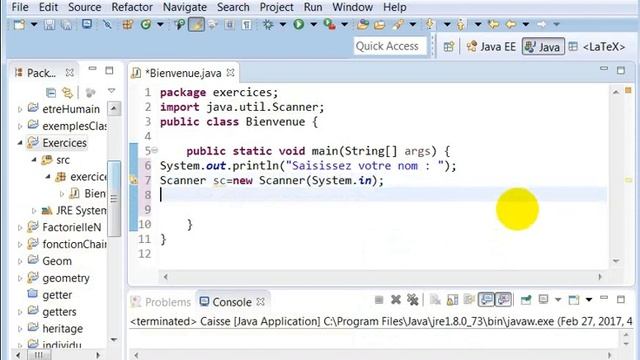
Task: Open the Help menu
Action: tap(395, 7)
